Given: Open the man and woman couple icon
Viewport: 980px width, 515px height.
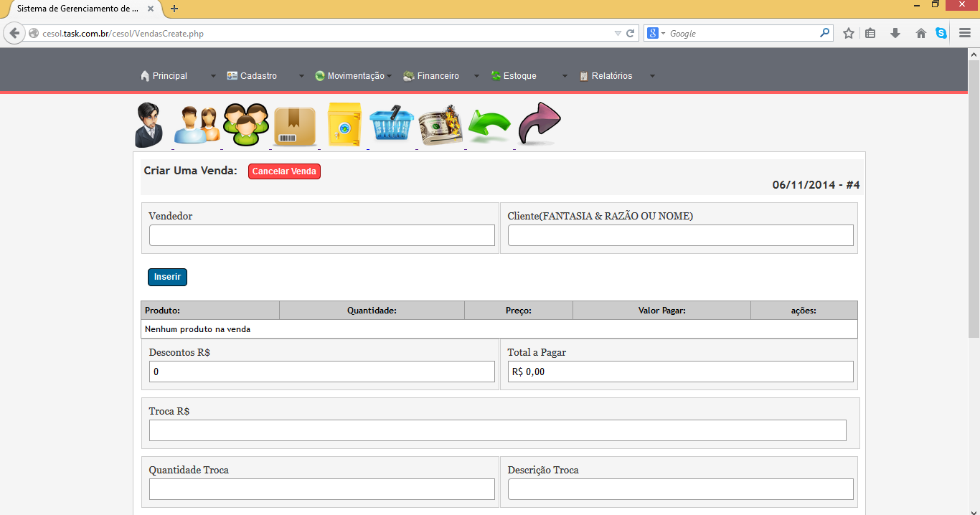Looking at the screenshot, I should 197,125.
